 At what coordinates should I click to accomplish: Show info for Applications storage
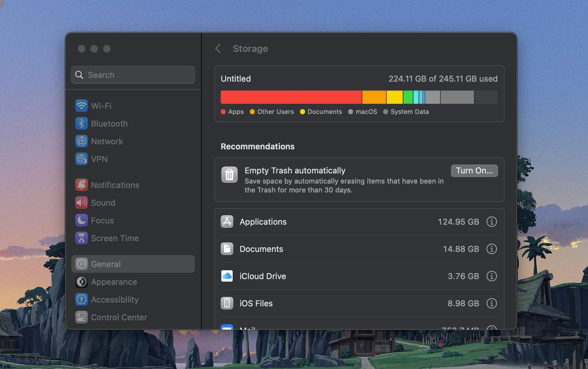(491, 222)
